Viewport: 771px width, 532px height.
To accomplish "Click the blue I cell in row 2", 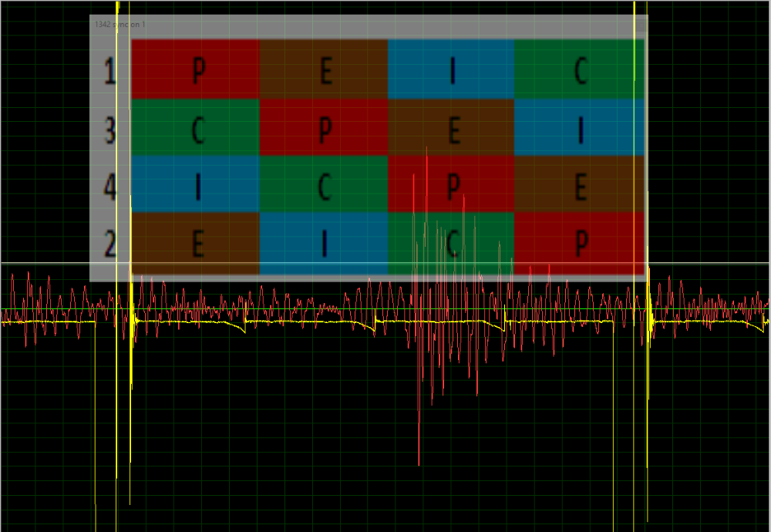I will 324,243.
